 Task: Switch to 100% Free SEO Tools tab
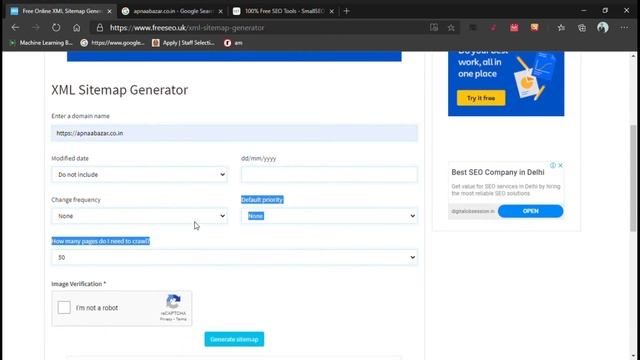[x=284, y=11]
